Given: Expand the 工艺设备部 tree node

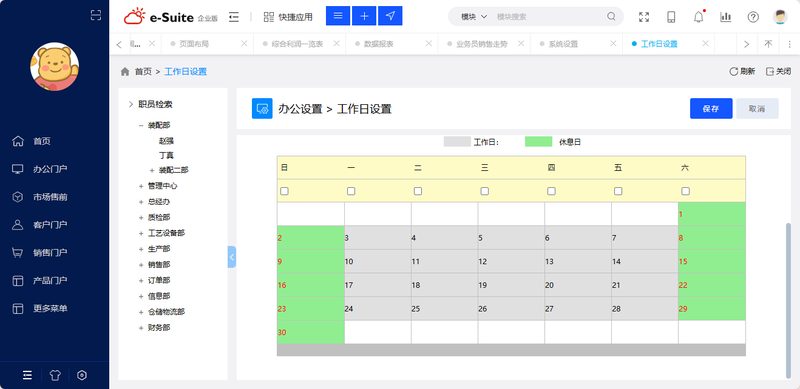Looking at the screenshot, I should coord(141,233).
